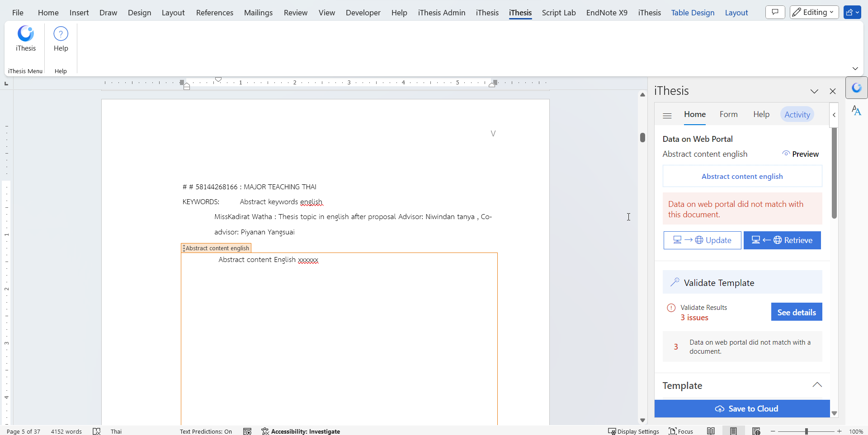This screenshot has height=435, width=868.
Task: Open the Editing mode dropdown
Action: (814, 12)
